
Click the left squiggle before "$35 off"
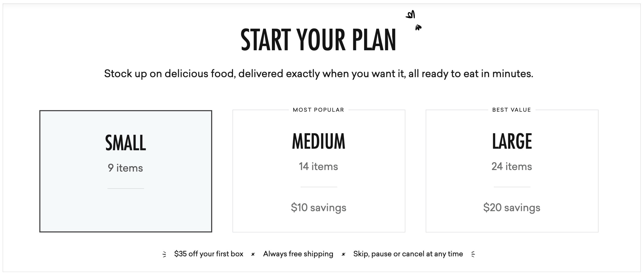pyautogui.click(x=164, y=254)
